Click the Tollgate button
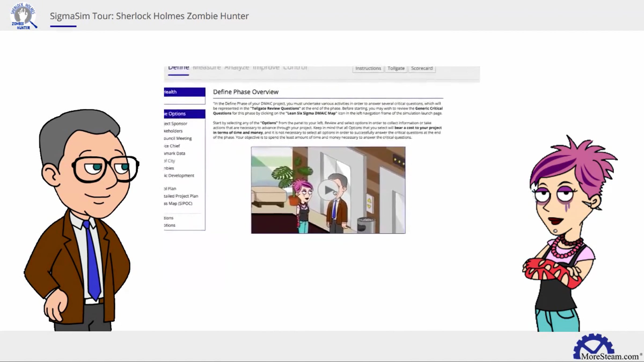Image resolution: width=644 pixels, height=362 pixels. (x=396, y=68)
